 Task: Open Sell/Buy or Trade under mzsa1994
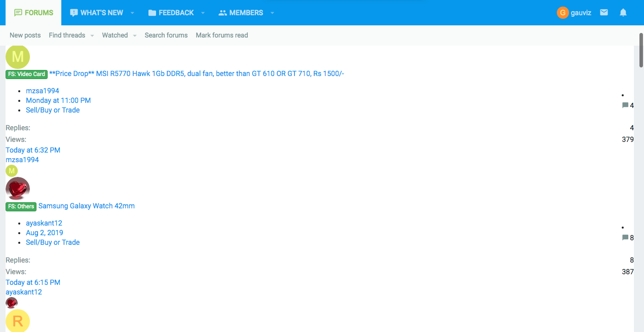click(53, 110)
